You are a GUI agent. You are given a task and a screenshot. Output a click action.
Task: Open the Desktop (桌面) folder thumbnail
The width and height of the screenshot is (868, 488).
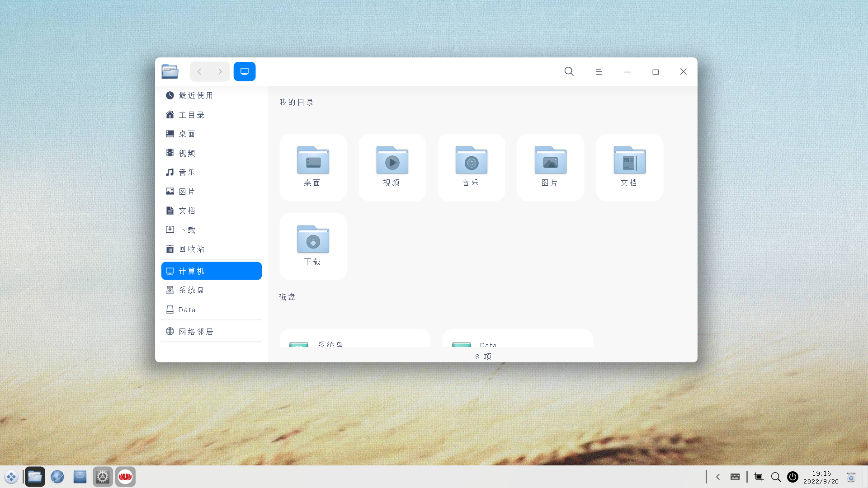[313, 167]
